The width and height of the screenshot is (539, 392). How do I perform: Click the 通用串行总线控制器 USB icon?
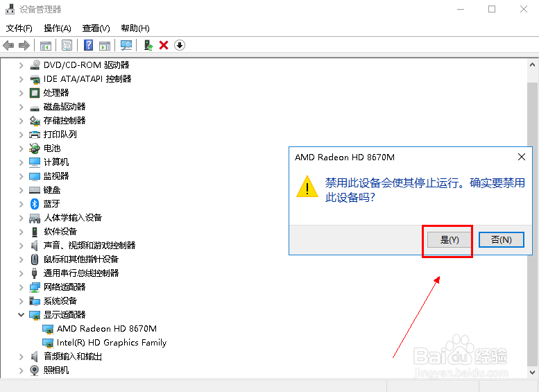34,273
